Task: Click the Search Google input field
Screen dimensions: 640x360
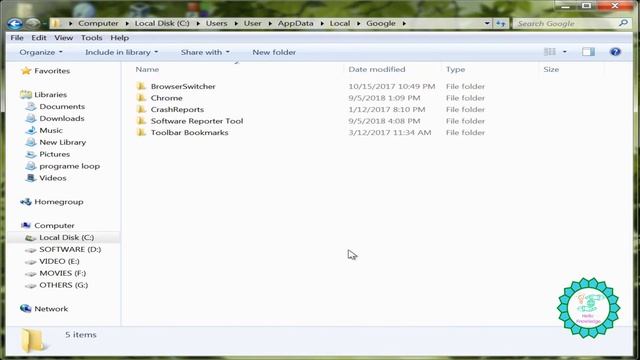Action: click(x=567, y=24)
